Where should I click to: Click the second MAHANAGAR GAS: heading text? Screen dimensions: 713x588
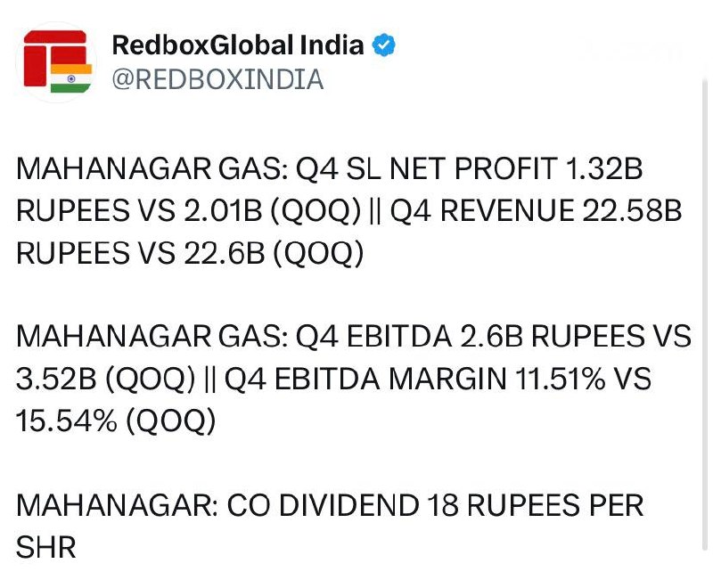coord(152,337)
